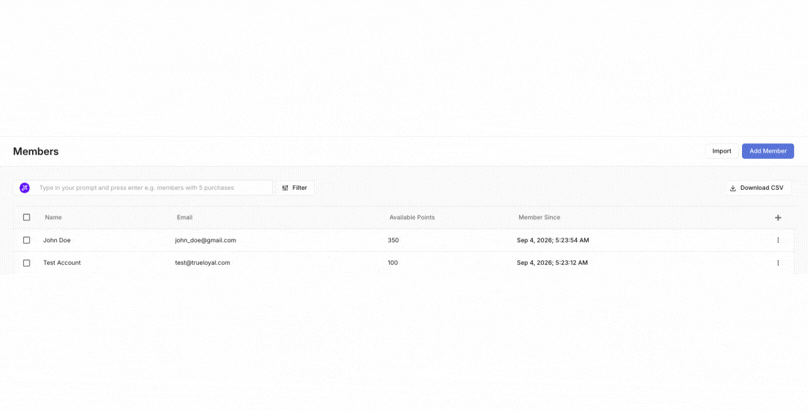Click the Import button
This screenshot has height=411, width=808.
point(721,151)
